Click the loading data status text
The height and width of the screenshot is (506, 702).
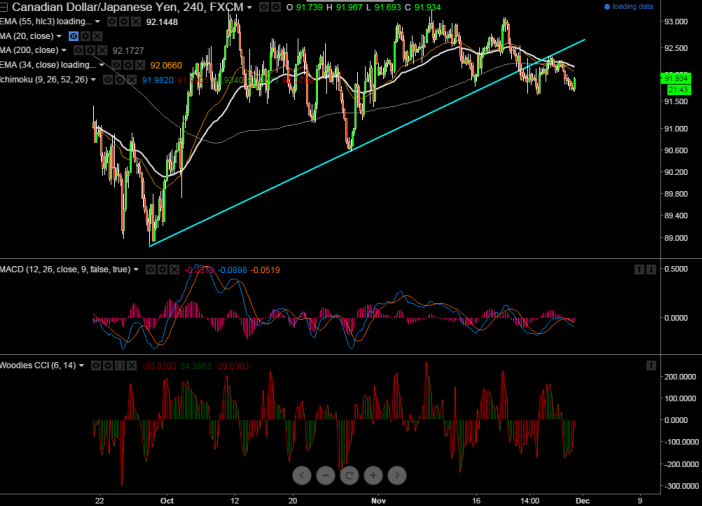(x=632, y=6)
